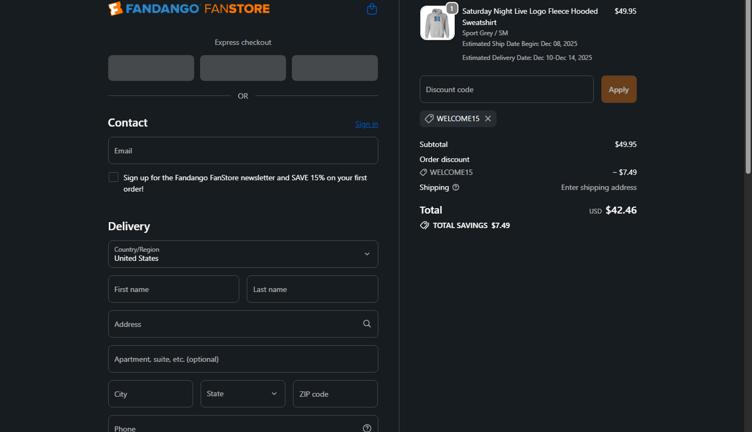Viewport: 752px width, 432px height.
Task: Click the $42.46 total amount
Action: (621, 210)
